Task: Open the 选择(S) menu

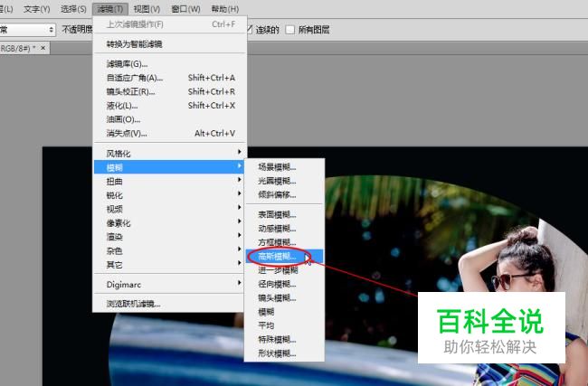Action: pos(73,9)
